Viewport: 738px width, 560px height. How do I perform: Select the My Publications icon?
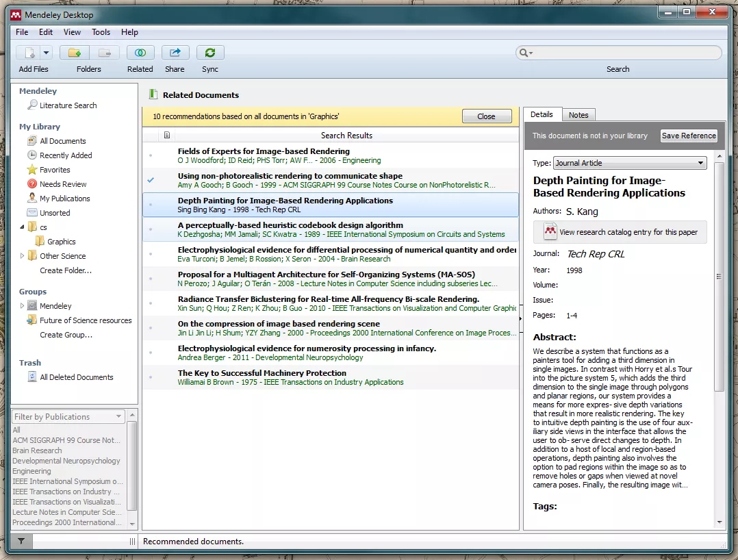pos(32,198)
